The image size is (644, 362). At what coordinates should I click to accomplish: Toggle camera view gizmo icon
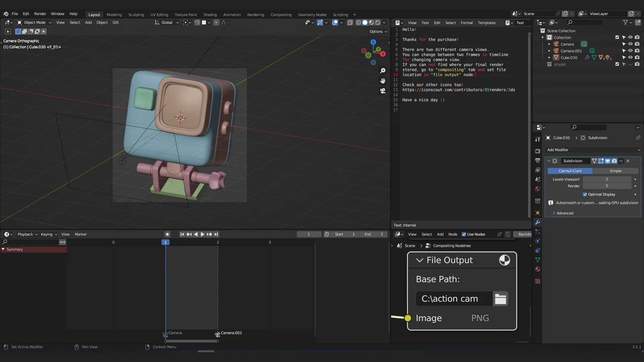(383, 91)
